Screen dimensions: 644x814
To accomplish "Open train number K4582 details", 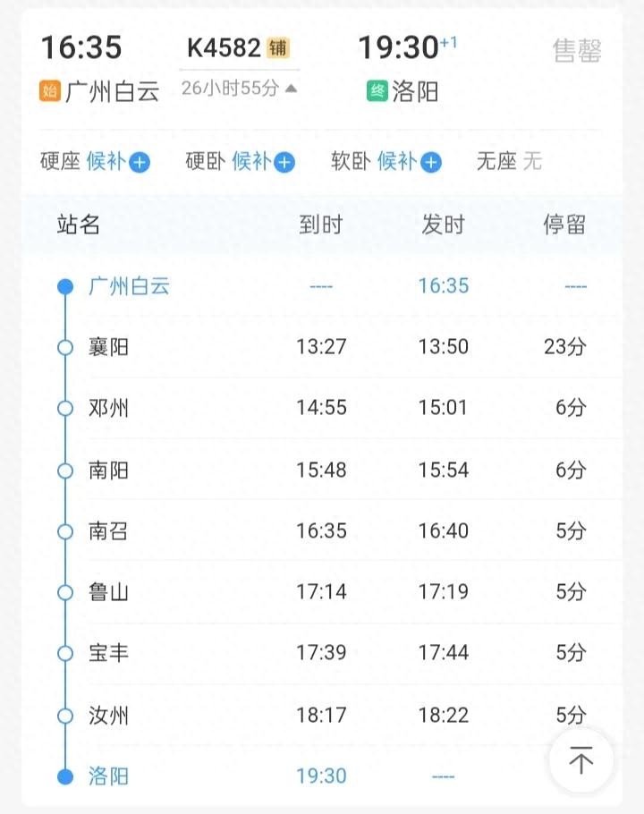I will (x=224, y=47).
